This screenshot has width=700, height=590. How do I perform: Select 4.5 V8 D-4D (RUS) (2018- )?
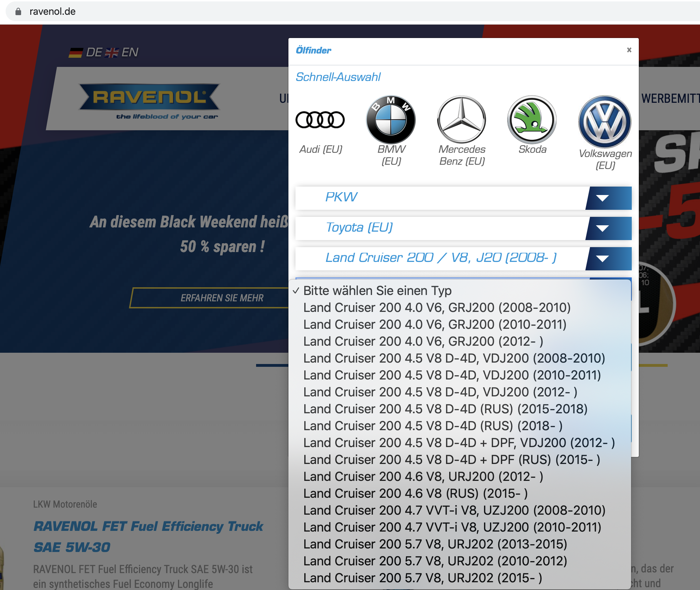coord(459,426)
